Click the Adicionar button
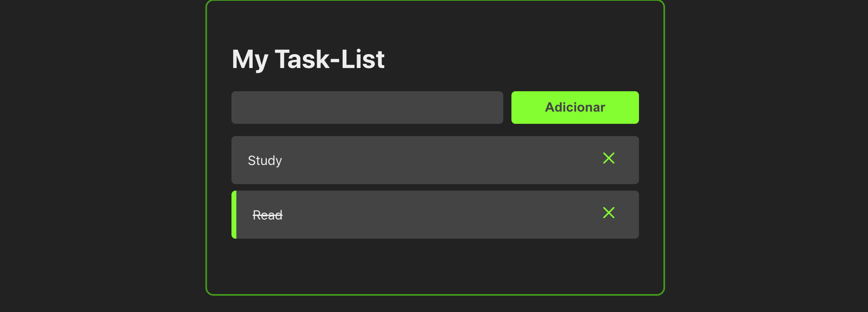This screenshot has height=312, width=868. [575, 107]
